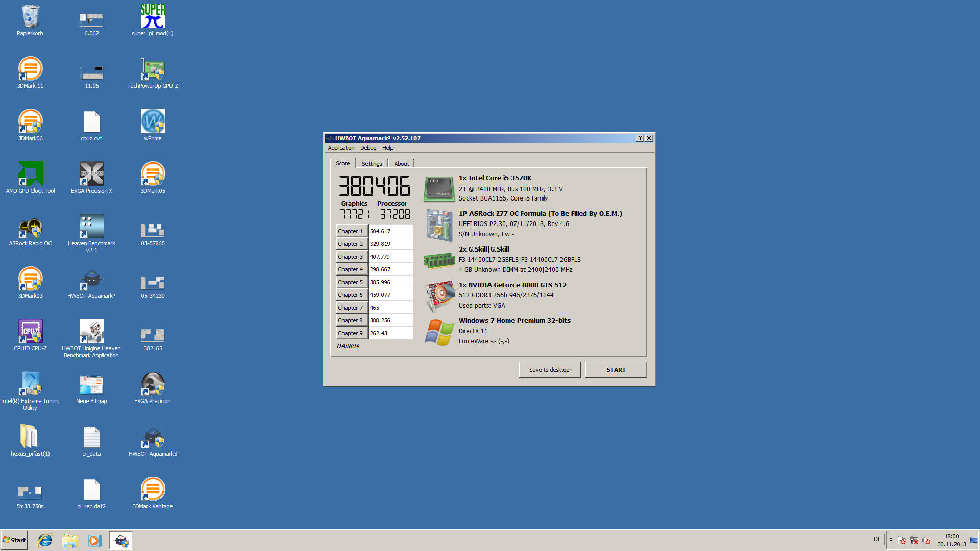This screenshot has height=551, width=980.
Task: Open the Application menu in Aquamark
Action: [341, 148]
